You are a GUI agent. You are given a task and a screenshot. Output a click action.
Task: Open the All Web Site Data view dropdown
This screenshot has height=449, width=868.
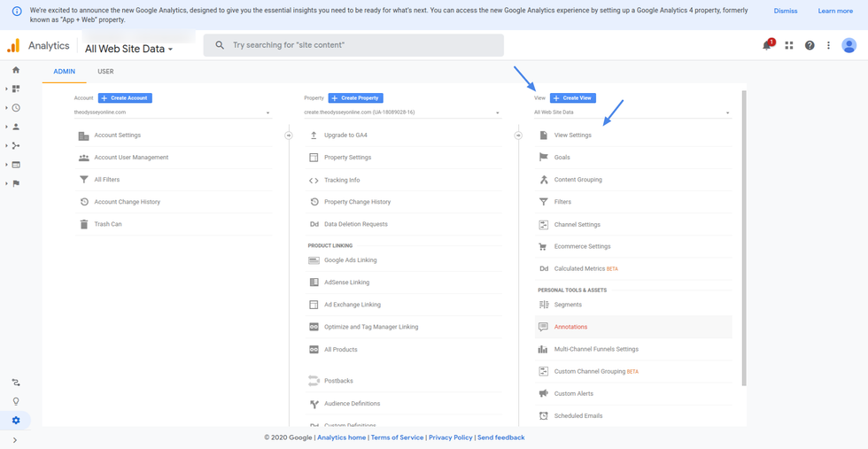(x=632, y=112)
